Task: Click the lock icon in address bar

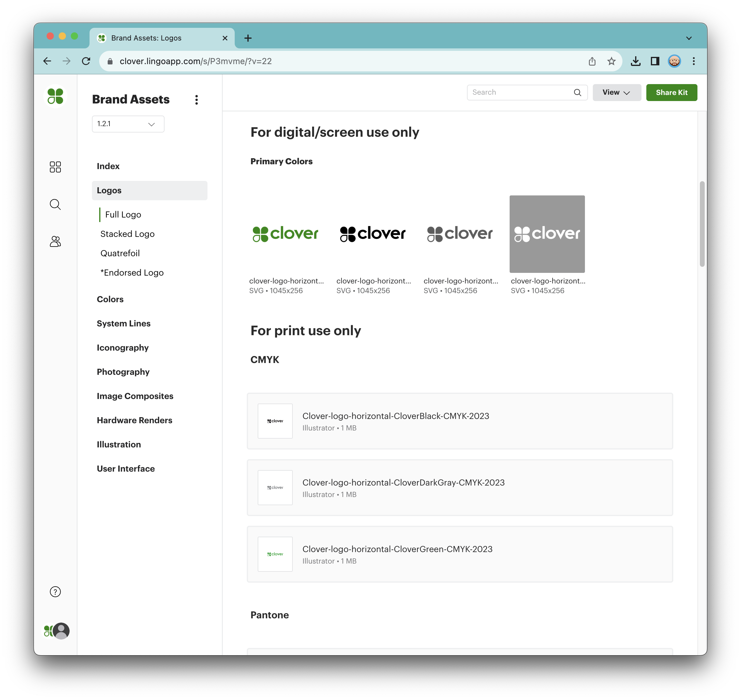Action: pos(110,61)
